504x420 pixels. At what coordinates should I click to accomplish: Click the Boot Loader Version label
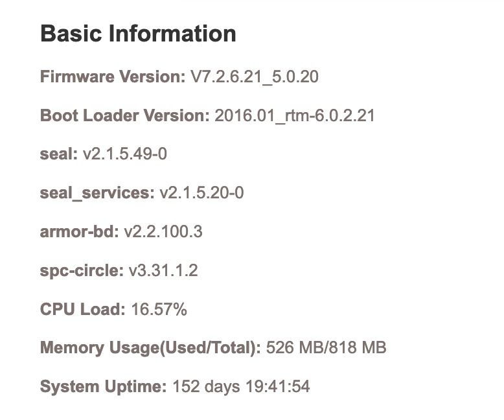click(x=124, y=116)
